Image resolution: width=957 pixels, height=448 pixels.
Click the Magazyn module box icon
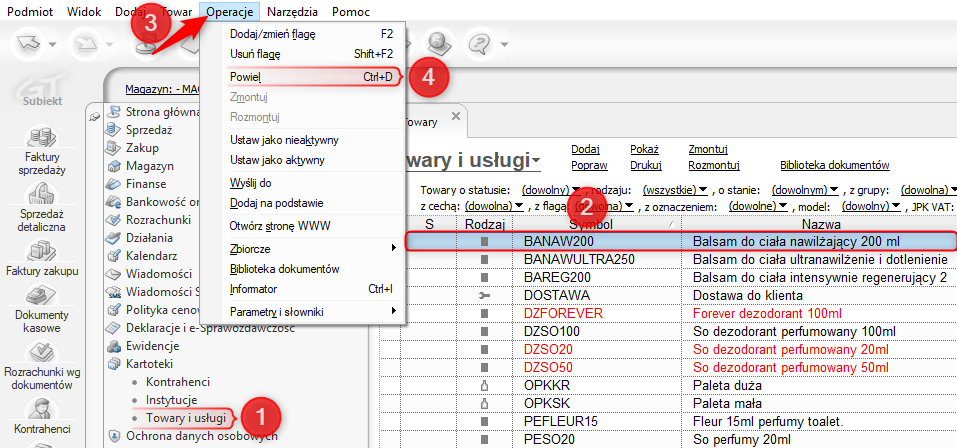pos(113,166)
